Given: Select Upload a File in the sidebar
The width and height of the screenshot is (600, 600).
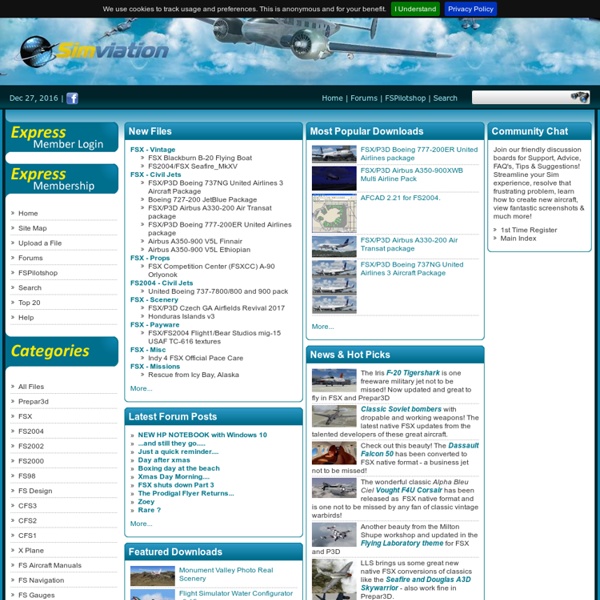Looking at the screenshot, I should click(x=40, y=243).
